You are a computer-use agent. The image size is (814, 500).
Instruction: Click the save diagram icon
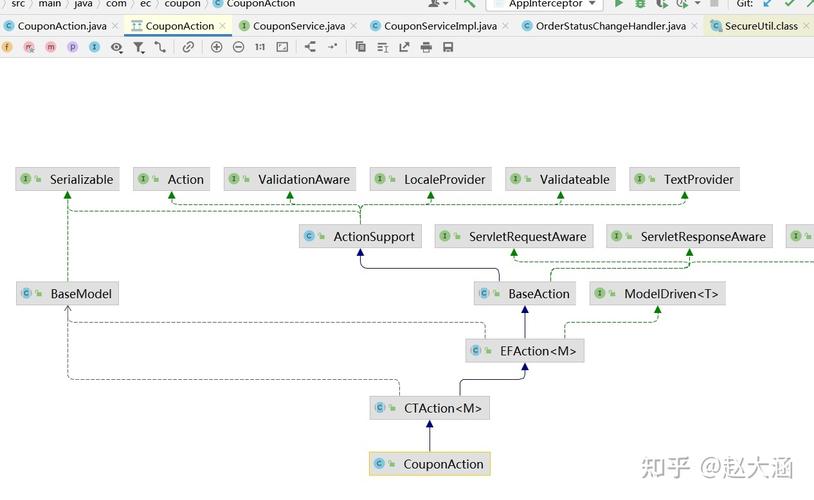(x=448, y=47)
